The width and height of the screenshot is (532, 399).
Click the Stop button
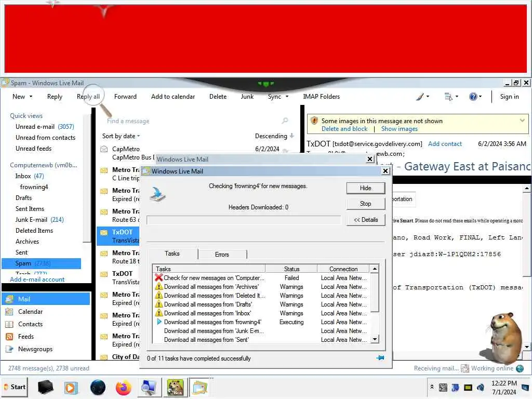click(x=366, y=204)
